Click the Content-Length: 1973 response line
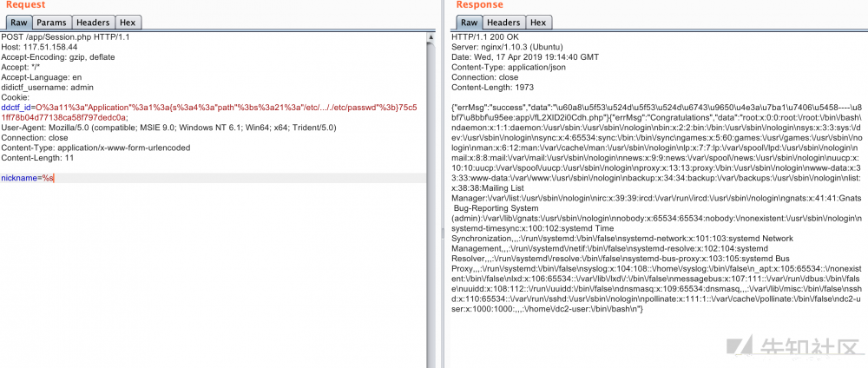Image resolution: width=868 pixels, height=368 pixels. click(493, 88)
